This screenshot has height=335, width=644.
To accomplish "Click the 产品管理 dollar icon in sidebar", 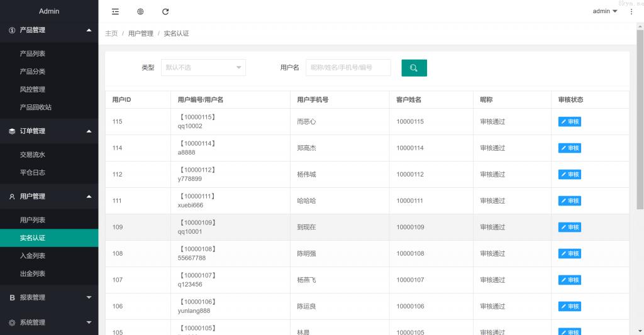I will click(12, 30).
